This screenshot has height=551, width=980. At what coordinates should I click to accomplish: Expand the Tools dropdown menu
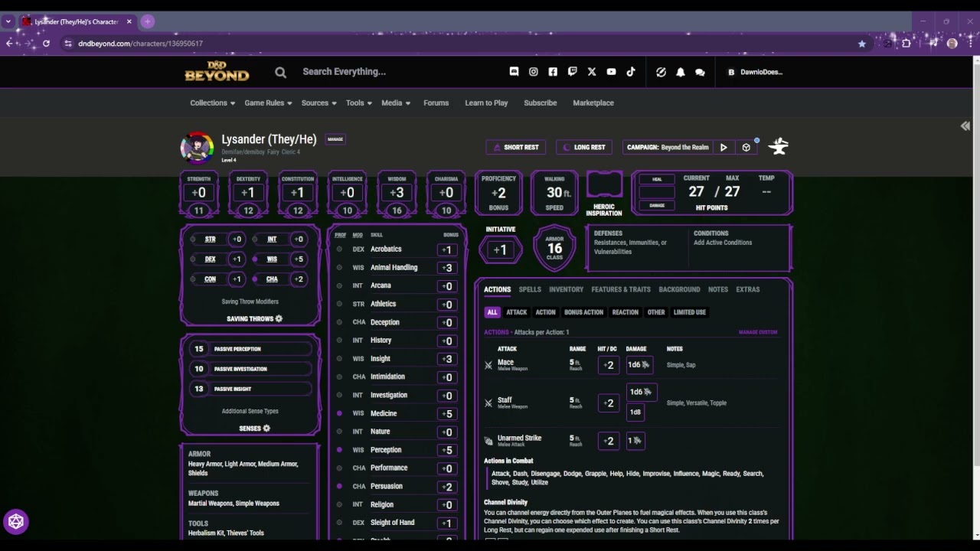359,103
